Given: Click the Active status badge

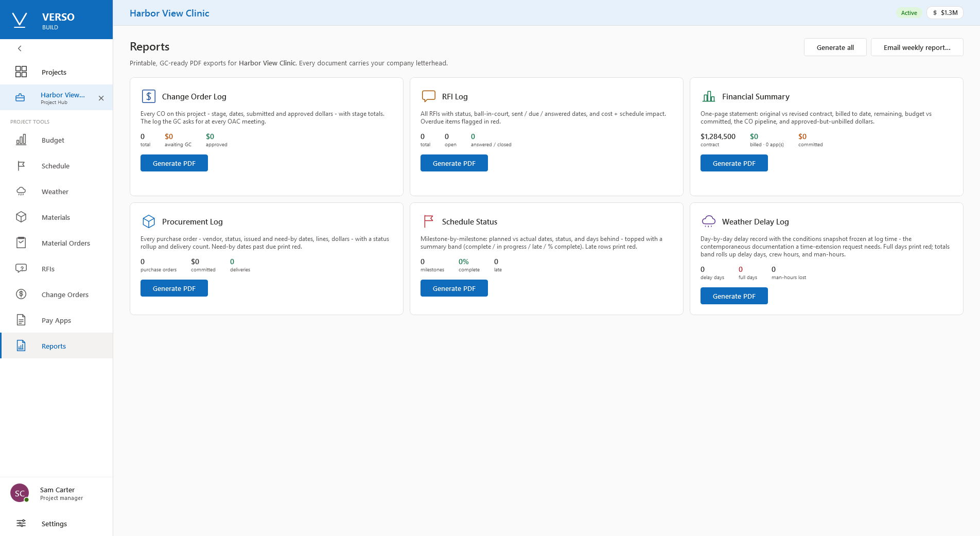Looking at the screenshot, I should coord(908,13).
